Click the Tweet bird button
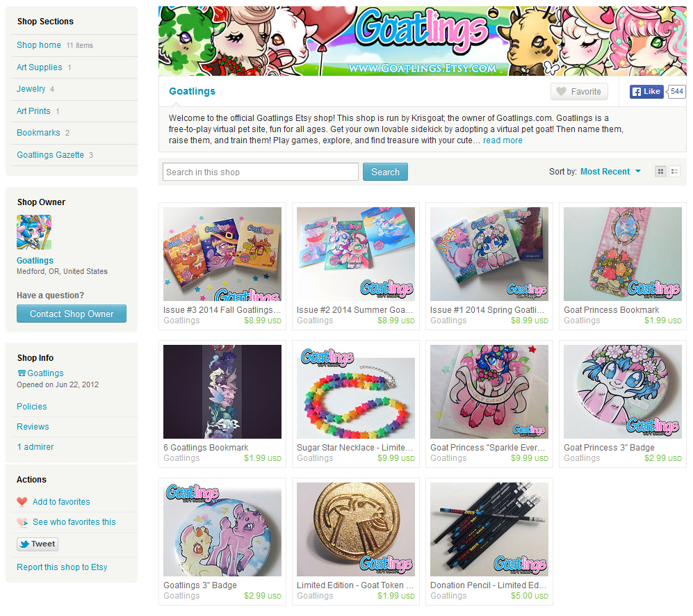This screenshot has height=616, width=693. (38, 544)
